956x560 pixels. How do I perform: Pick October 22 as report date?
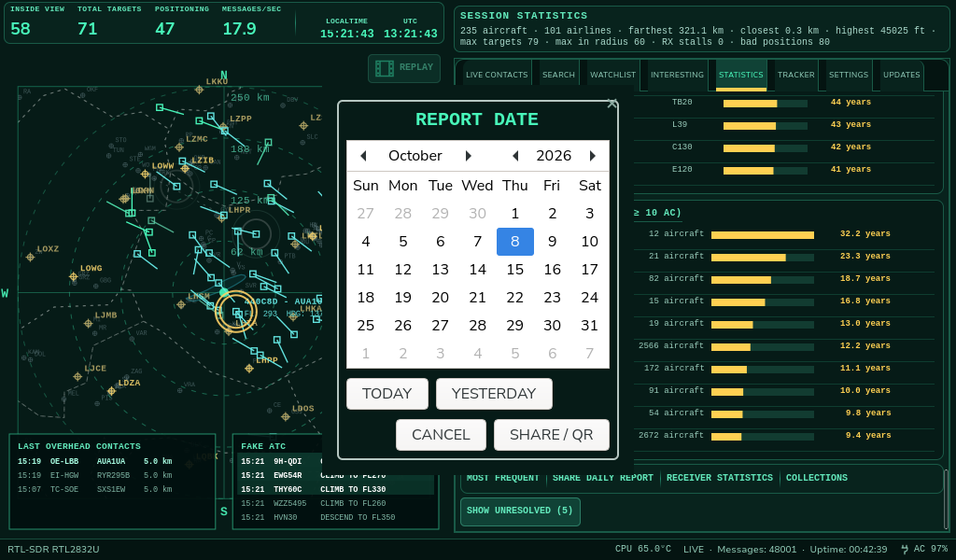(515, 298)
